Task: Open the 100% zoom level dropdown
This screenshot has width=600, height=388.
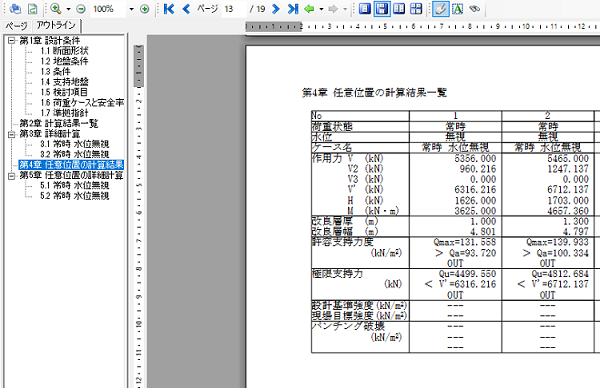Action: pyautogui.click(x=131, y=9)
